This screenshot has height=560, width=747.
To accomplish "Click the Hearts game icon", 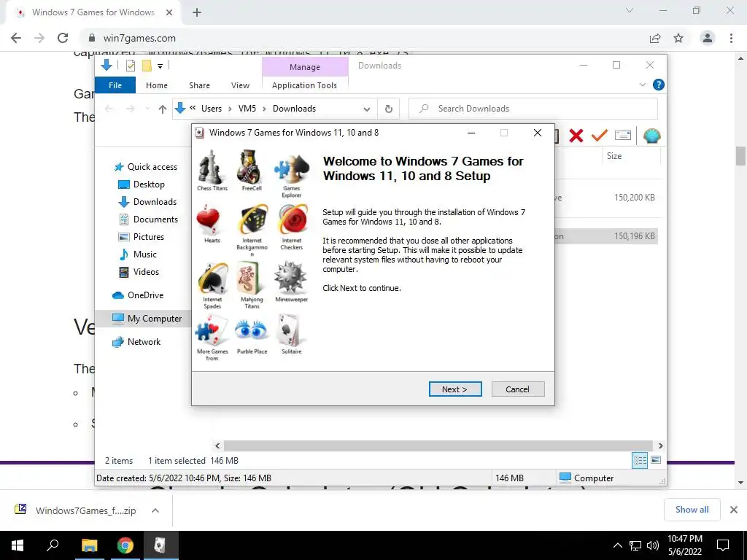I will pyautogui.click(x=209, y=220).
